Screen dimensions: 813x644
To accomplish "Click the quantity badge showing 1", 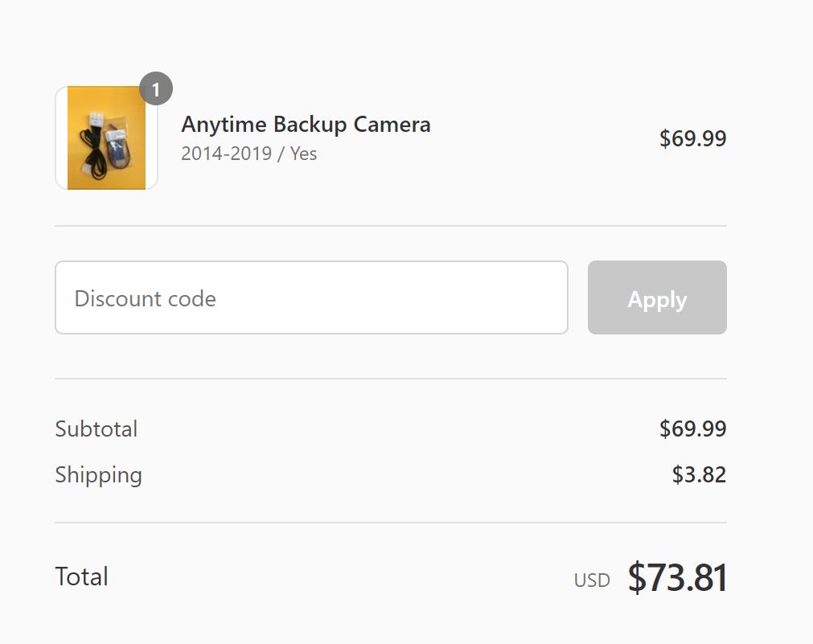I will click(x=156, y=89).
